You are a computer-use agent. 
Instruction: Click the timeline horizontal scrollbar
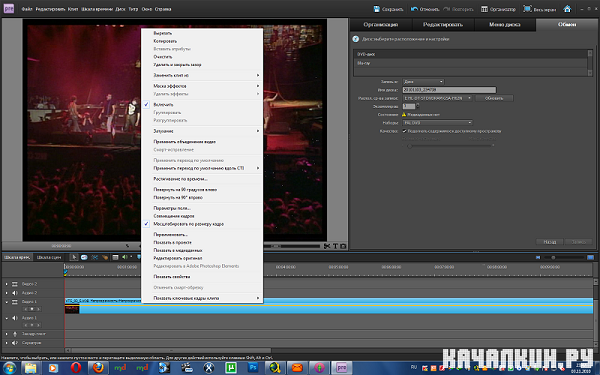[171, 351]
